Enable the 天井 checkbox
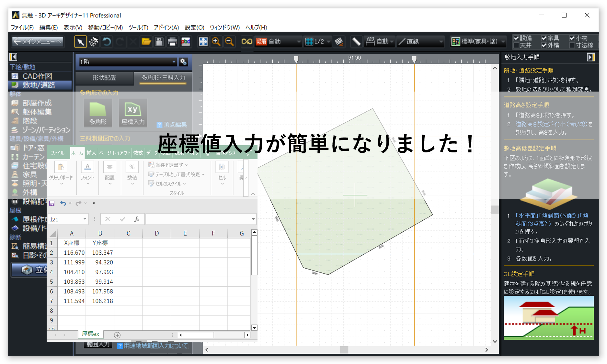Screen dimensions: 607x364 516,45
